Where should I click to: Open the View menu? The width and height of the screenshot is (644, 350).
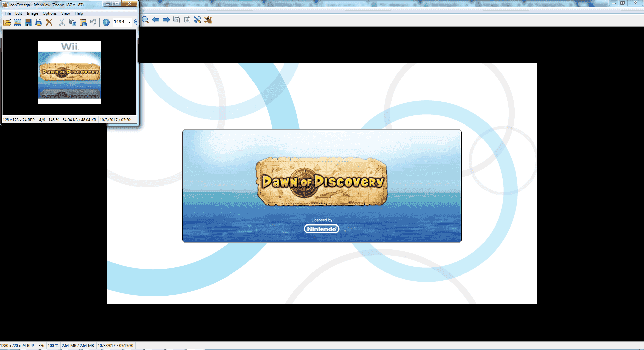click(x=65, y=13)
